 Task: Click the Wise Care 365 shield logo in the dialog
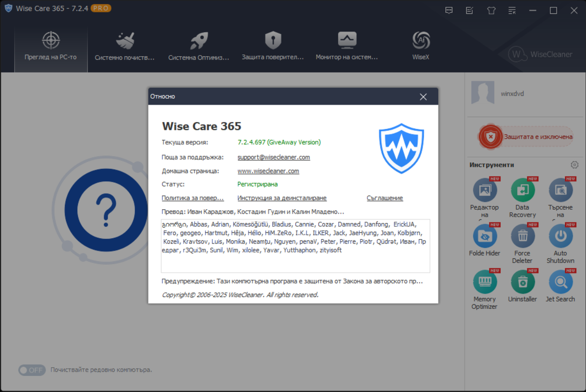[402, 148]
